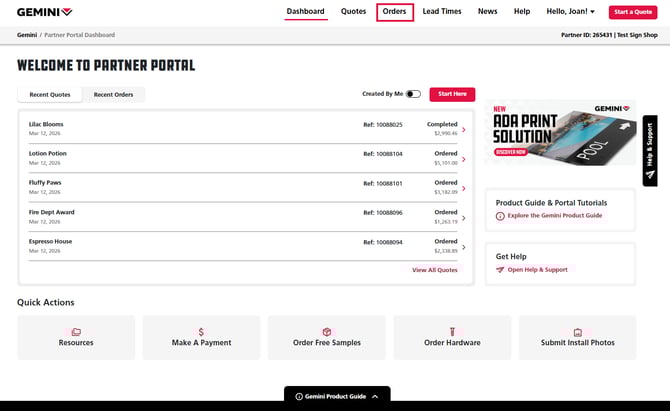Viewport: 670px width, 411px height.
Task: Click the Open Help & Support icon
Action: (500, 270)
